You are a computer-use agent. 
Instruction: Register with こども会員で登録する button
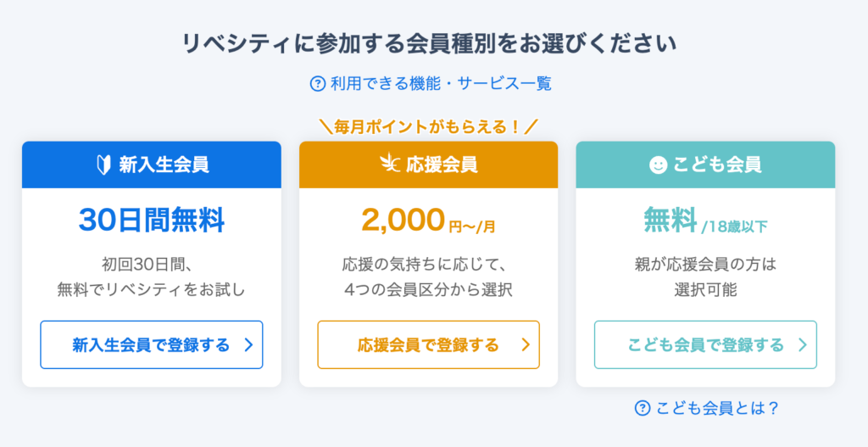point(705,344)
